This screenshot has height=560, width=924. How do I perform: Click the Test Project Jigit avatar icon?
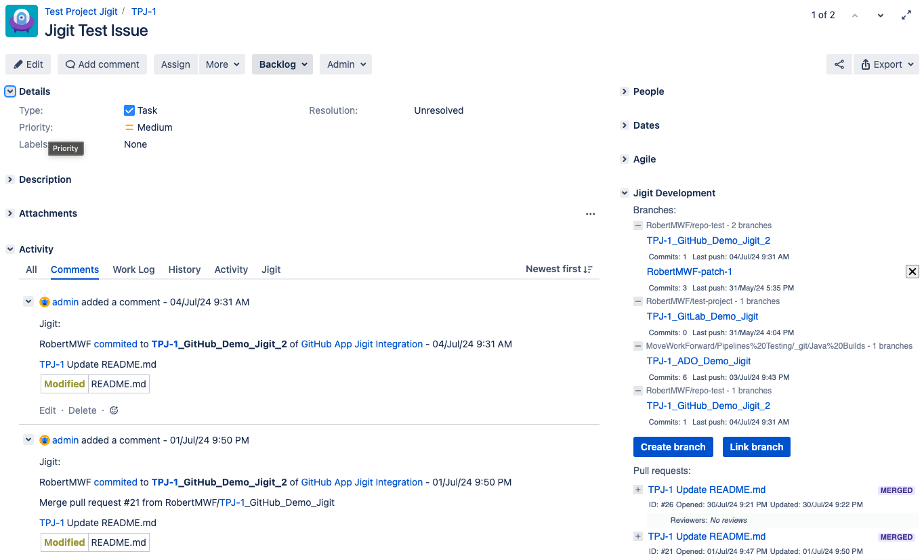click(22, 21)
